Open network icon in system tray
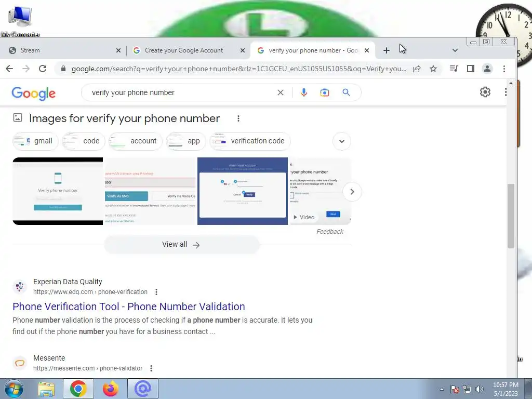The image size is (532, 399). tap(467, 389)
